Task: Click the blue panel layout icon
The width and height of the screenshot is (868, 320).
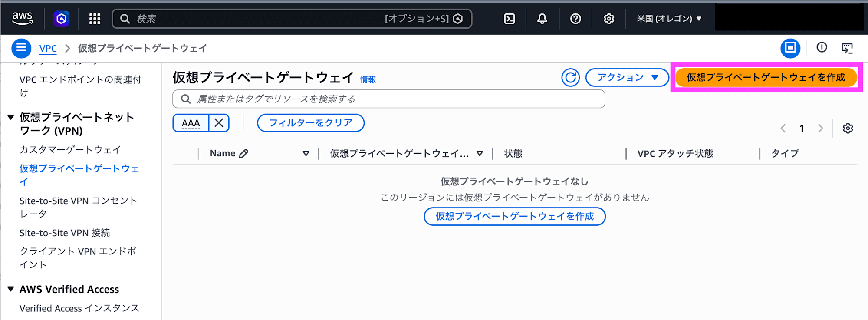Action: click(x=790, y=48)
